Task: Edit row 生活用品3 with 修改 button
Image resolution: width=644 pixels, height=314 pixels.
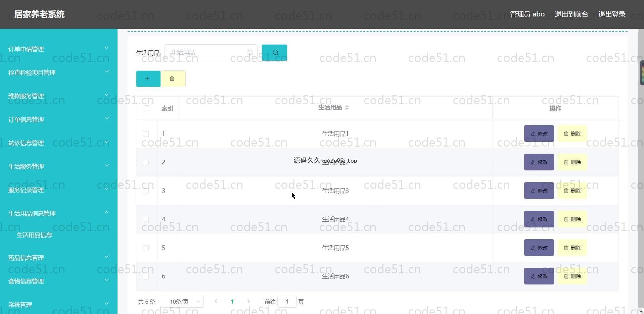Action: (539, 191)
